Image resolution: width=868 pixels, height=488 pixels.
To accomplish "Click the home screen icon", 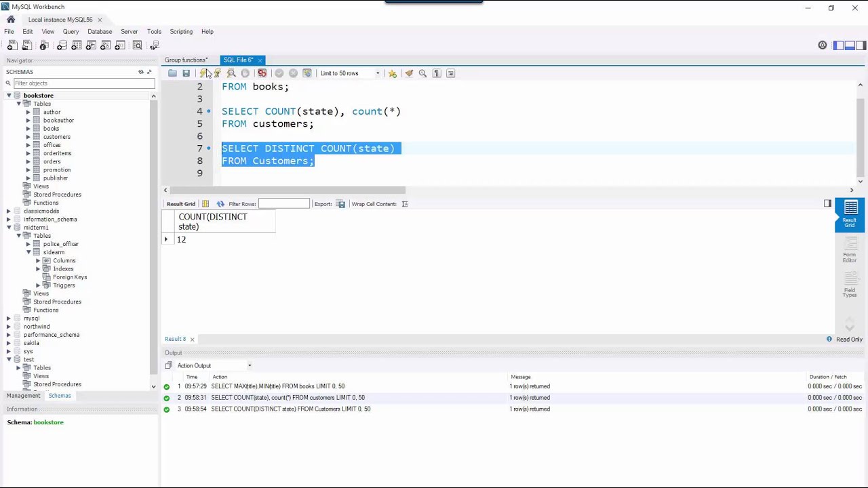I will coord(11,20).
